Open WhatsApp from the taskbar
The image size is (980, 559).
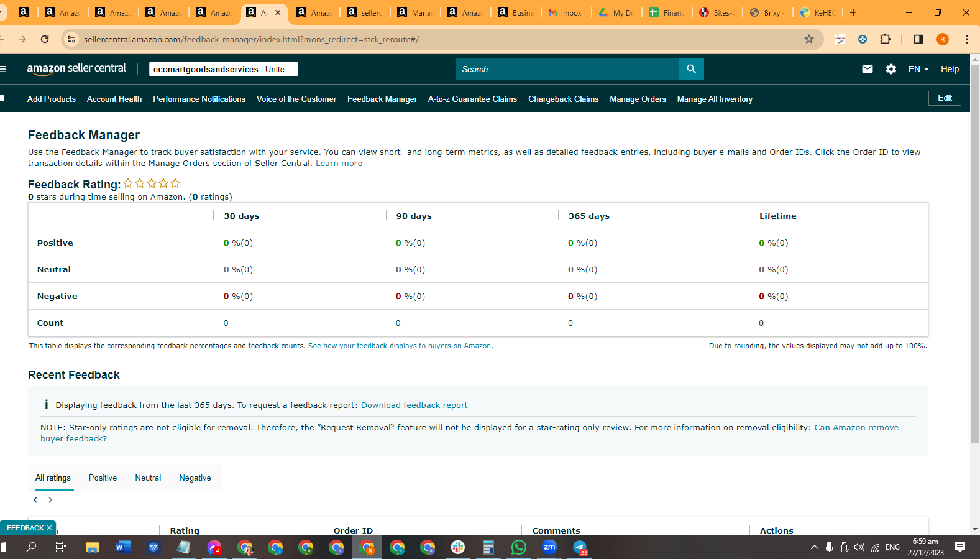click(x=518, y=547)
